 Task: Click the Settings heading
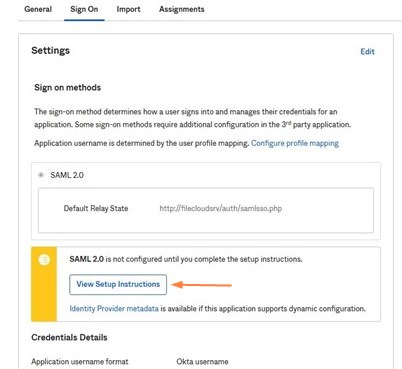[51, 51]
